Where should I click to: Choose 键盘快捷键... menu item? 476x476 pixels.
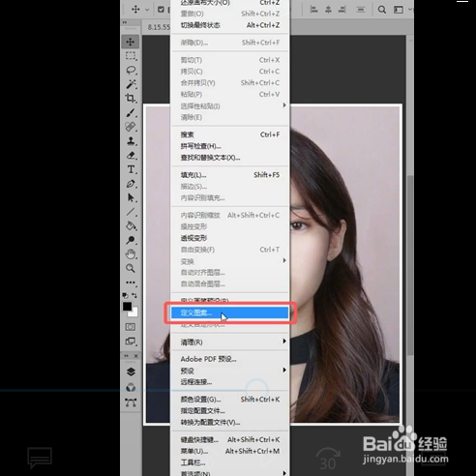click(x=229, y=439)
